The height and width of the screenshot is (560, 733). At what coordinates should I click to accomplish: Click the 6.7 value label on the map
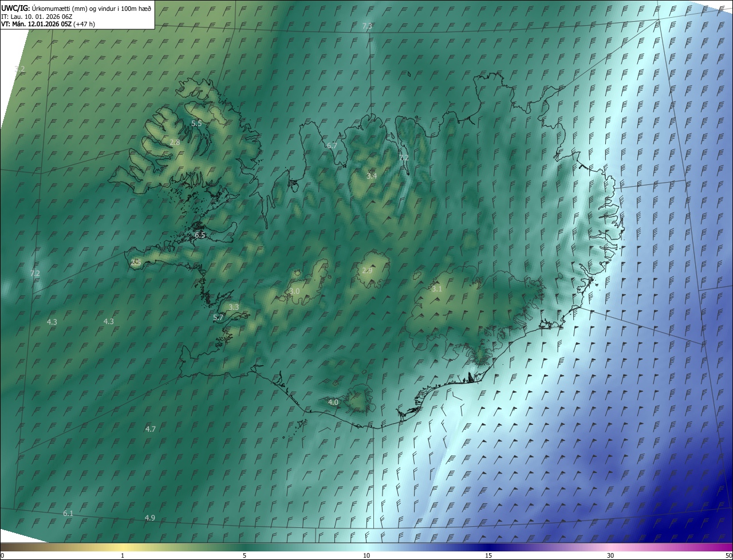coord(332,145)
